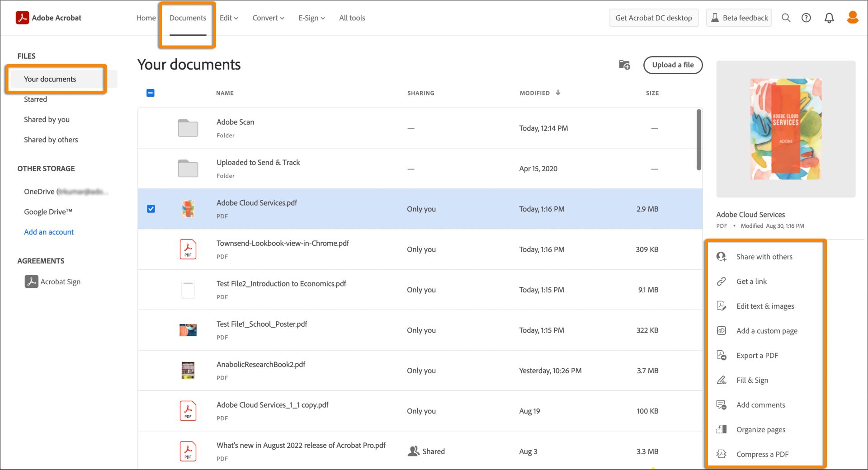The image size is (868, 470).
Task: Click the Export a PDF icon
Action: (x=722, y=355)
